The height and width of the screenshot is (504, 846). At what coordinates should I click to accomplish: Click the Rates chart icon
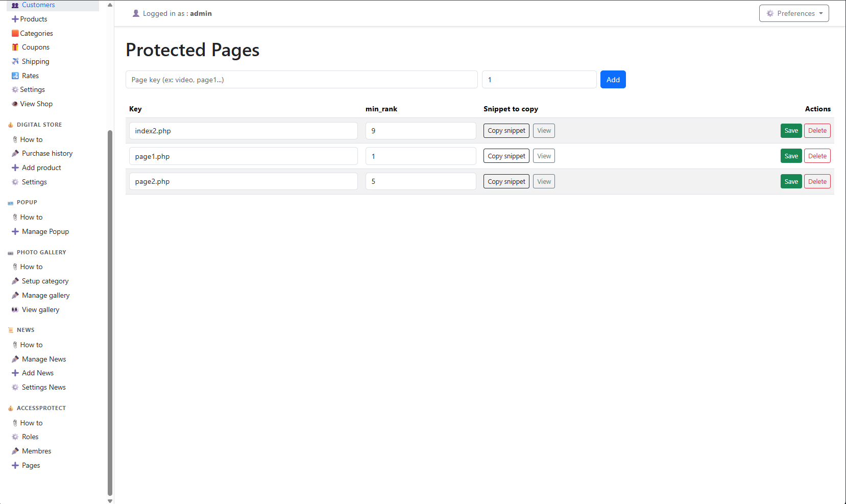(x=15, y=76)
